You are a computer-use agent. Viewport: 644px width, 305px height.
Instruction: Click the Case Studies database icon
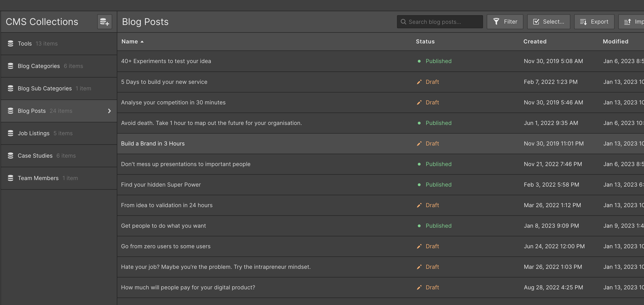click(x=11, y=156)
